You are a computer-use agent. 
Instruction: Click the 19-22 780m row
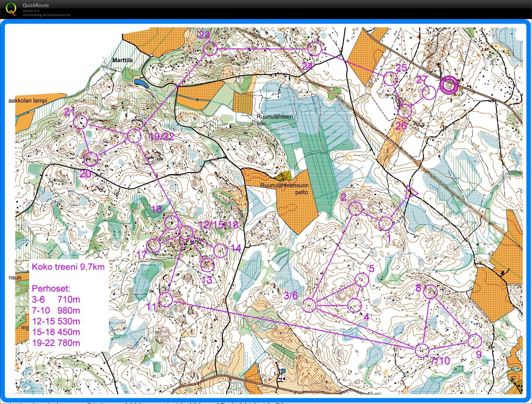[x=56, y=343]
